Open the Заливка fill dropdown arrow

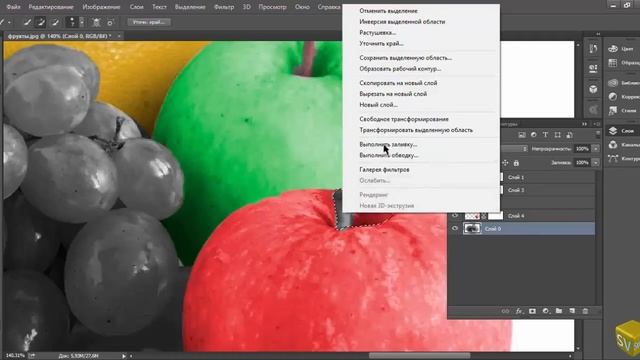pos(596,162)
